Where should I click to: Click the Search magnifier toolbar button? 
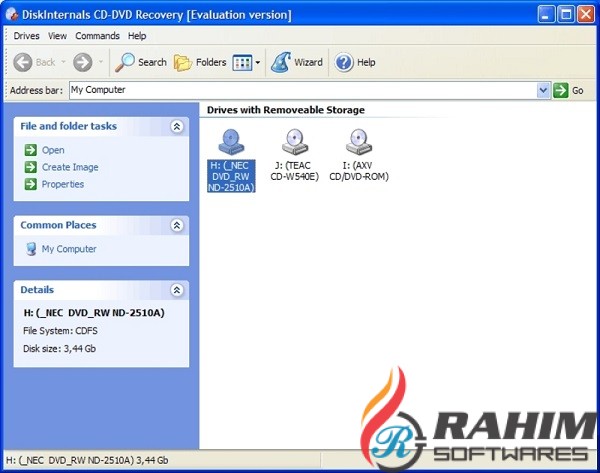(141, 62)
